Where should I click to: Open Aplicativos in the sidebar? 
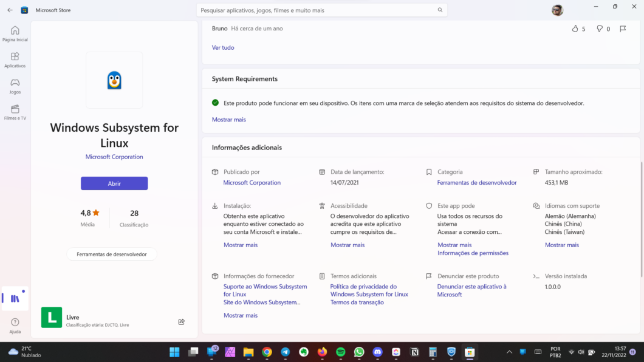(x=15, y=60)
